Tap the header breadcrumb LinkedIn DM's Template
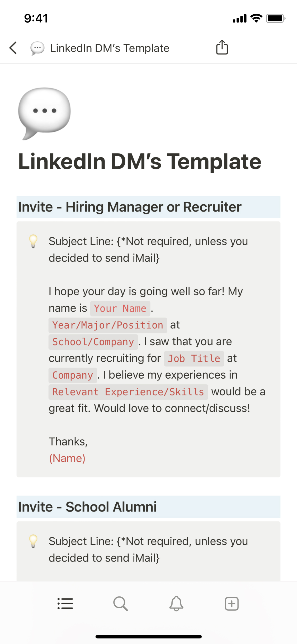This screenshot has height=644, width=297. pyautogui.click(x=110, y=48)
